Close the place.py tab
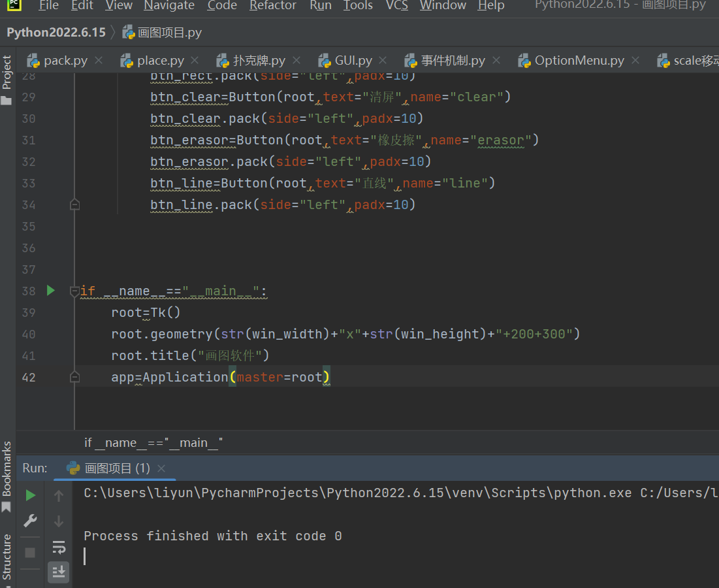 (195, 60)
